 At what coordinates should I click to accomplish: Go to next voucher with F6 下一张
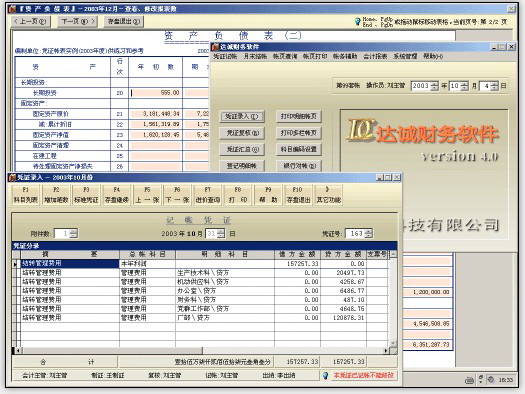177,194
